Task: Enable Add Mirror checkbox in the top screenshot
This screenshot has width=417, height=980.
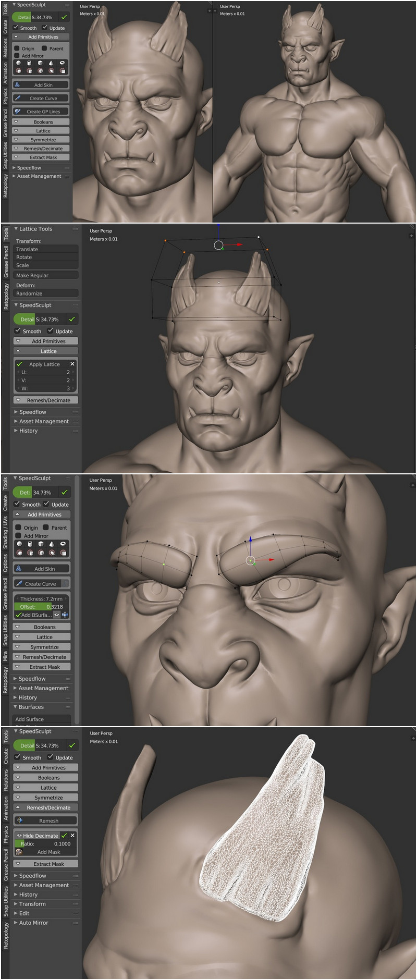Action: click(17, 56)
